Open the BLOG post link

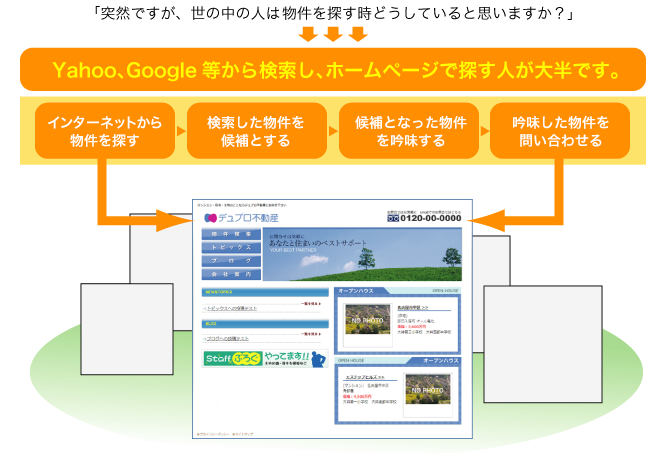pyautogui.click(x=227, y=338)
